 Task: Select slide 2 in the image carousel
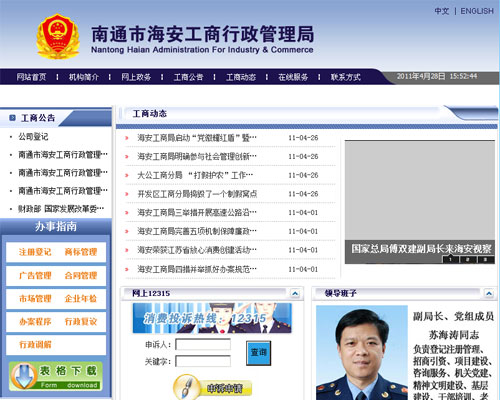[x=468, y=259]
